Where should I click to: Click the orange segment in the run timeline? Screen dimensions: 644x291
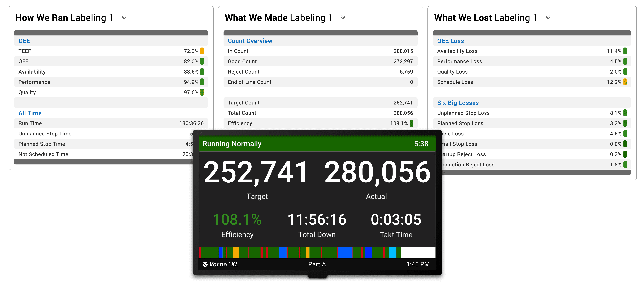[x=236, y=252]
